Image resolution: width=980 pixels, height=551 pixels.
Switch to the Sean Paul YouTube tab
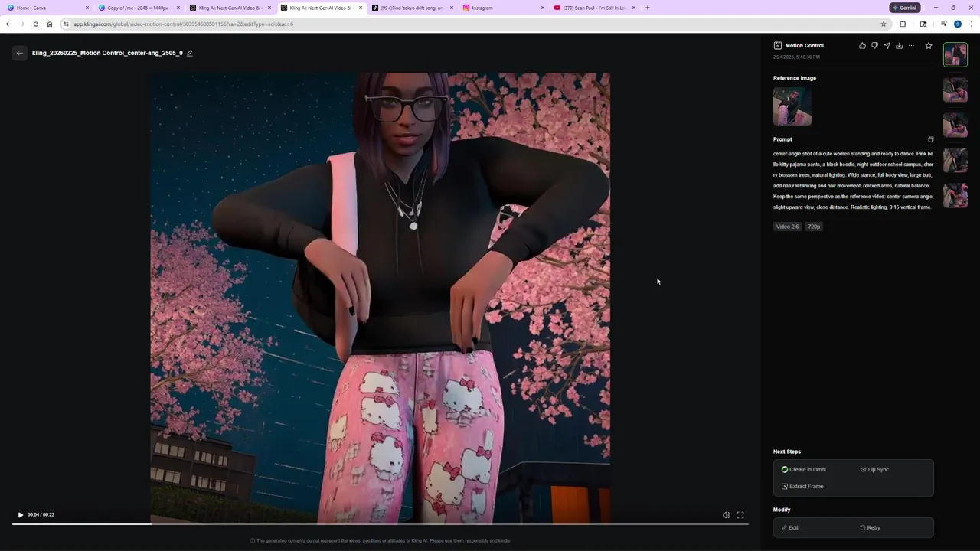[x=595, y=8]
